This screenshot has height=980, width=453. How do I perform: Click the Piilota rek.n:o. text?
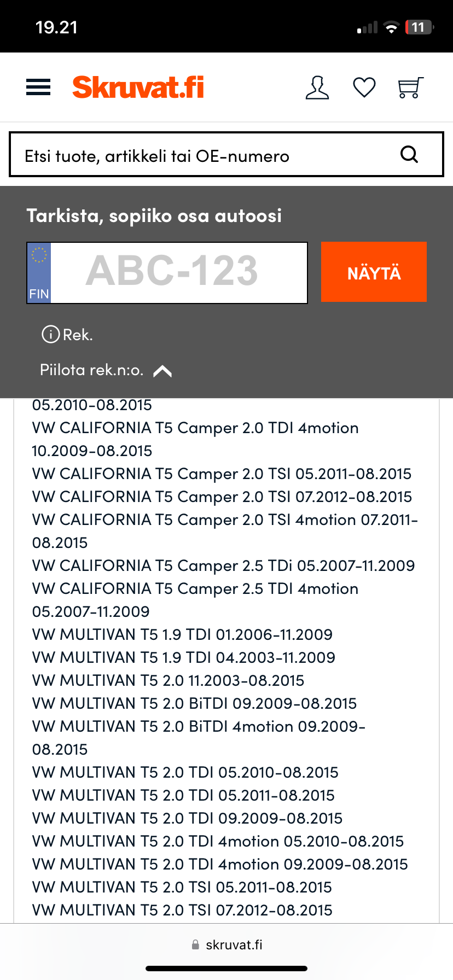[x=91, y=370]
